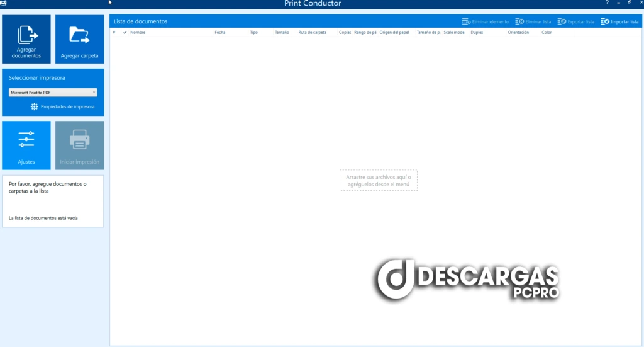Click the Eliminar lista icon
Screen dimensions: 644x347
(x=519, y=21)
